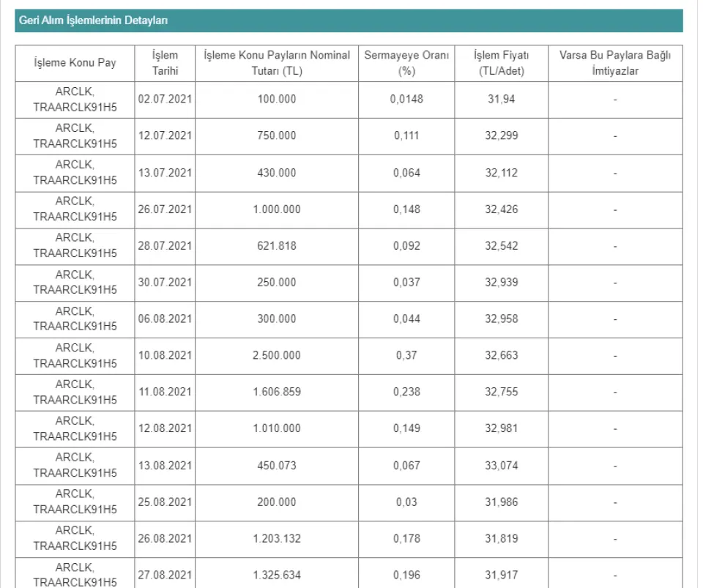Click the nominal amount 1.606.859
Viewport: 703px width, 588px height.
[x=276, y=392]
